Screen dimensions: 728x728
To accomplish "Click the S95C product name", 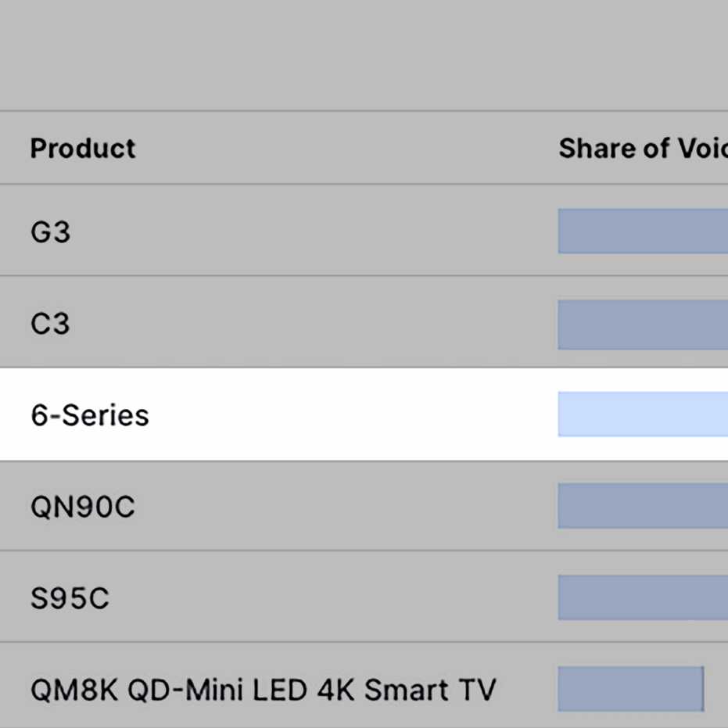I will click(70, 599).
